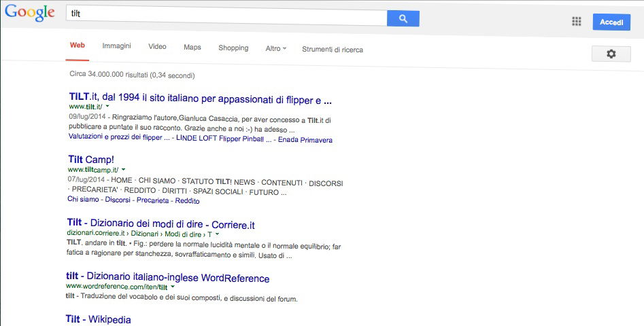644x326 pixels.
Task: Open the 'Discorsi' sitelink
Action: 118,200
